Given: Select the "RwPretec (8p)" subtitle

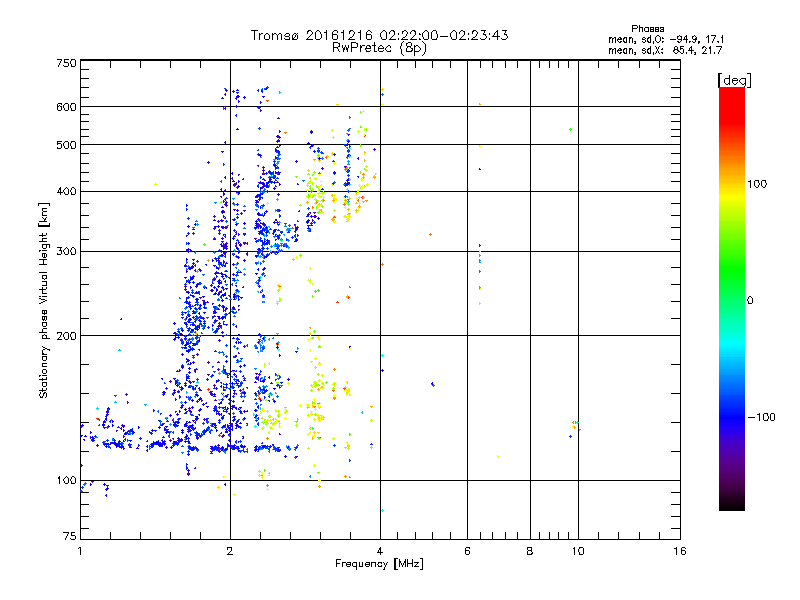Looking at the screenshot, I should point(379,48).
